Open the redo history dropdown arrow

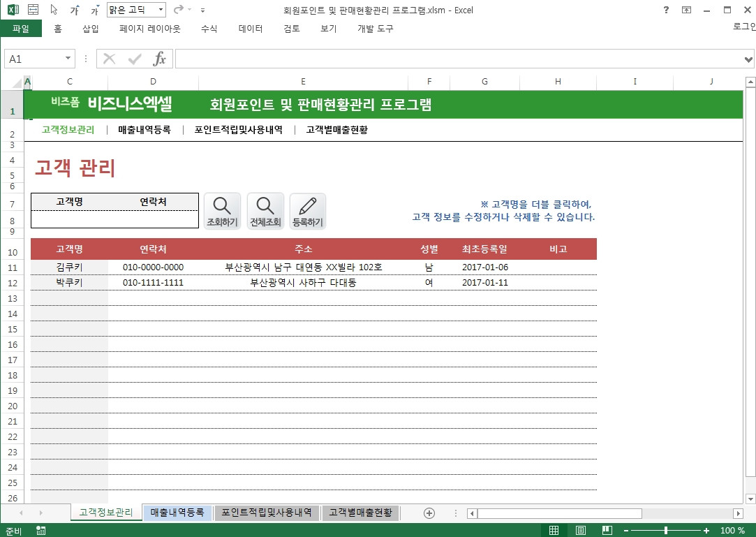point(189,10)
